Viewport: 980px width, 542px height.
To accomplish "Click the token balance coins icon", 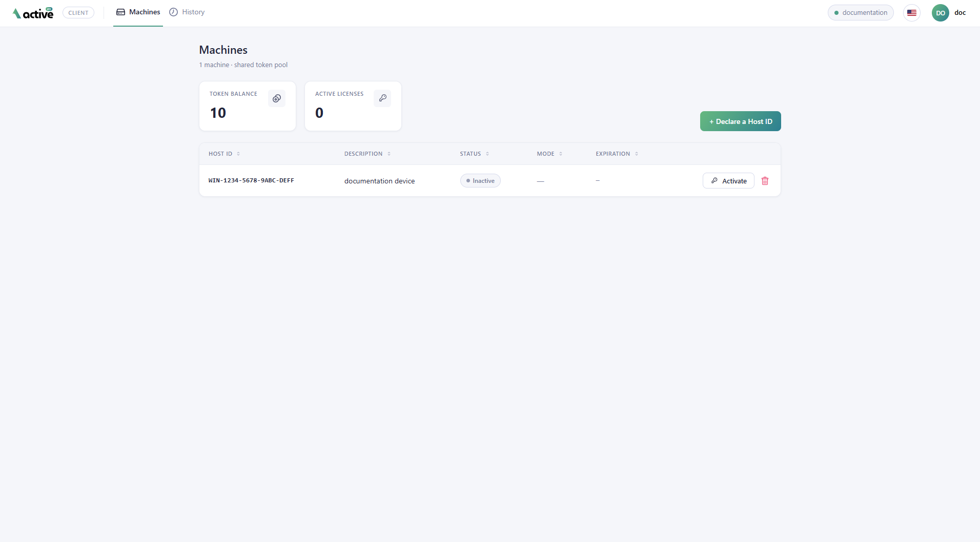I will (x=277, y=98).
